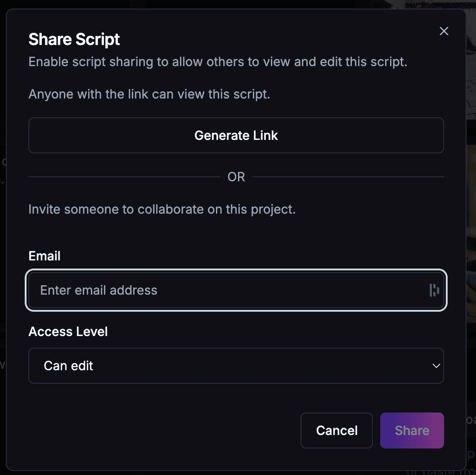Click the Can edit option text

tap(68, 366)
